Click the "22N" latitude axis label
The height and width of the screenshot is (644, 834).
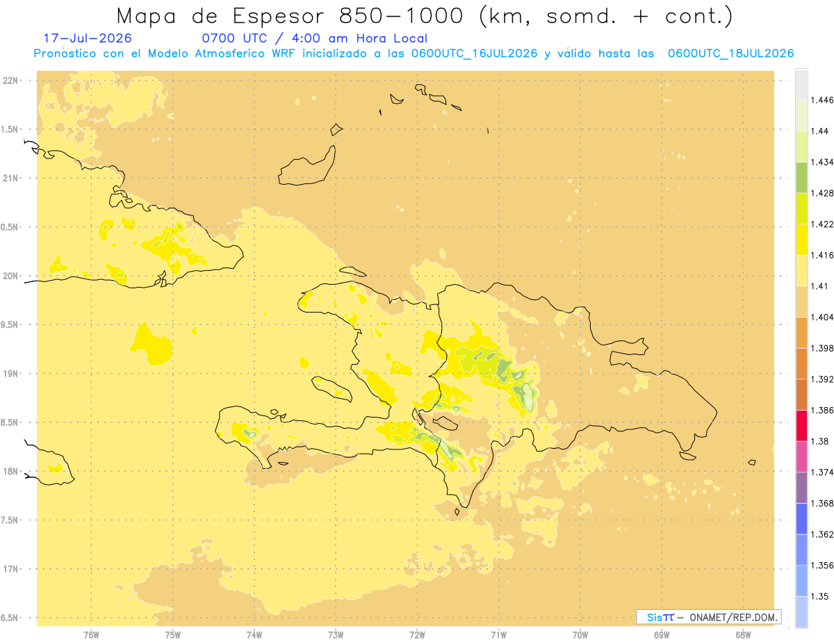click(10, 81)
